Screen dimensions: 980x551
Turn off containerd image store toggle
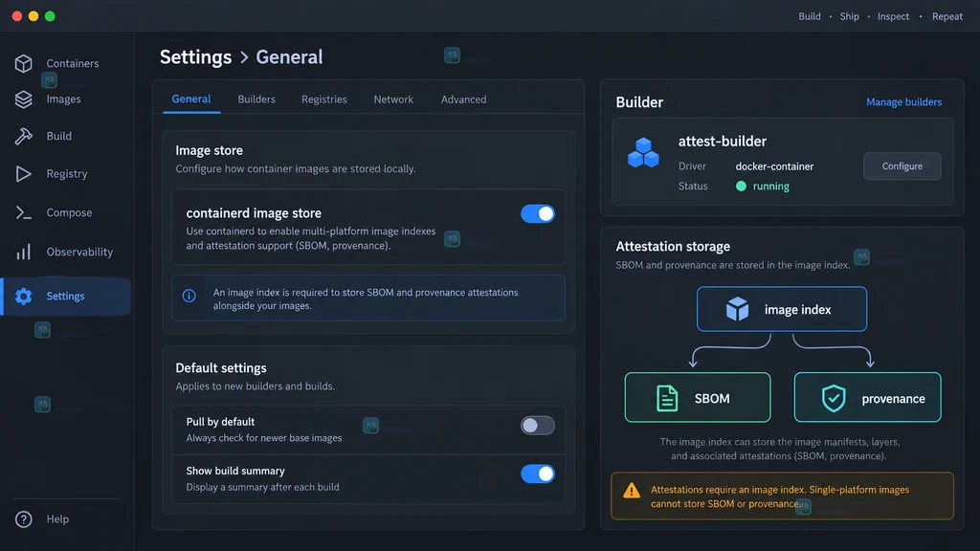click(538, 213)
